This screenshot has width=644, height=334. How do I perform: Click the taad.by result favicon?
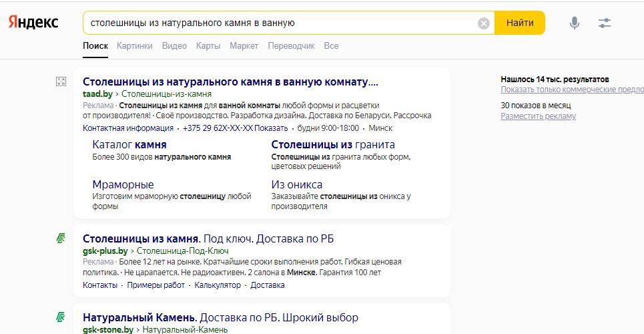tap(61, 81)
